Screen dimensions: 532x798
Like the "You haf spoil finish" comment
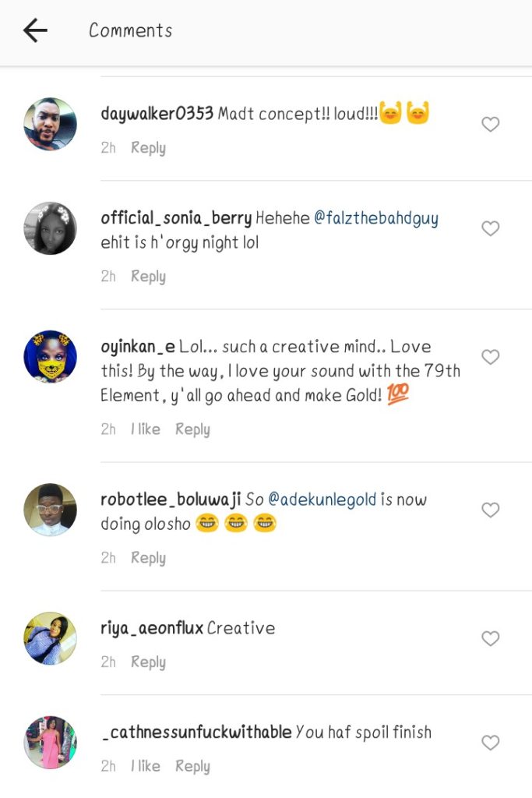click(x=490, y=743)
